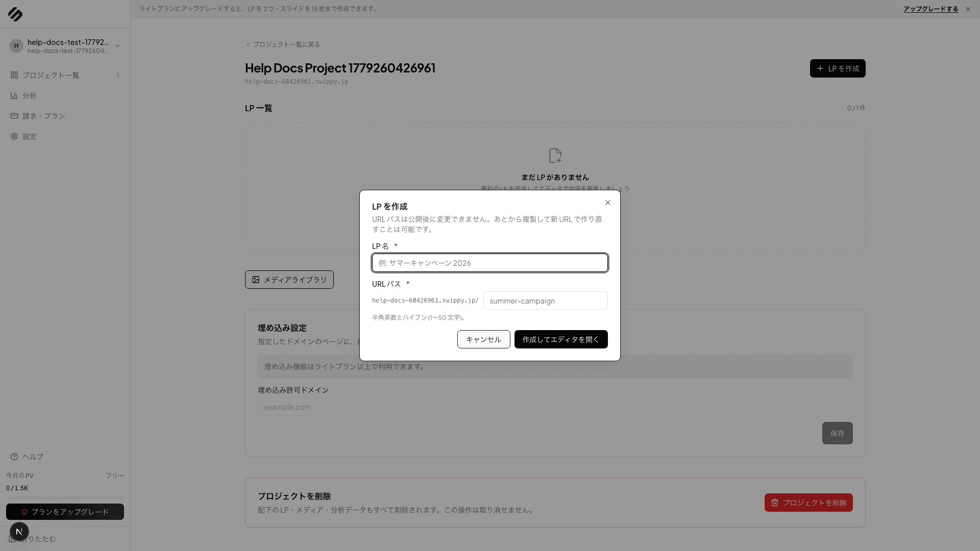Focus the LP 名 input field
This screenshot has width=980, height=551.
(x=490, y=263)
